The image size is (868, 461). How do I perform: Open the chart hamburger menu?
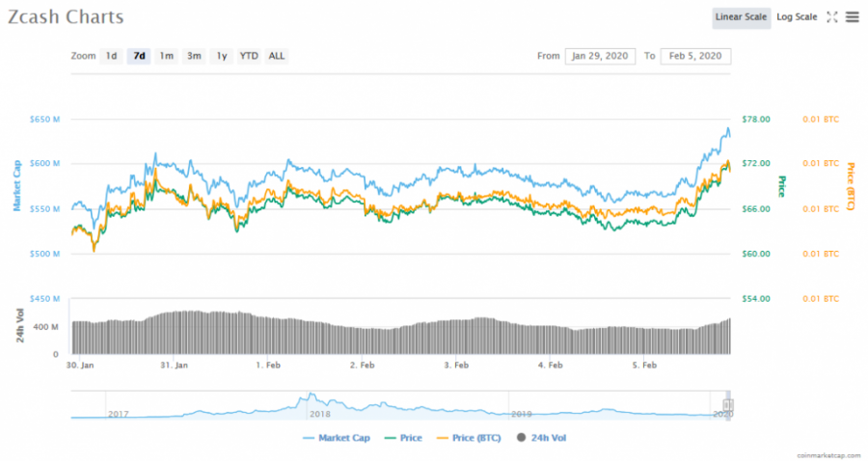point(852,17)
